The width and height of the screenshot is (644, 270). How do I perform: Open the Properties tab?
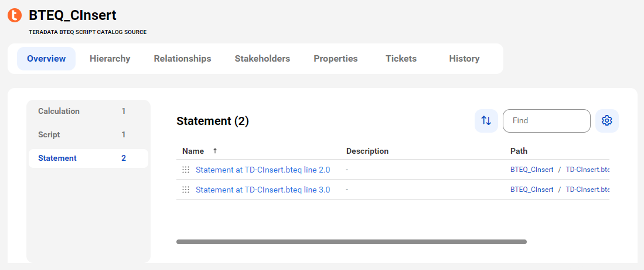click(336, 59)
